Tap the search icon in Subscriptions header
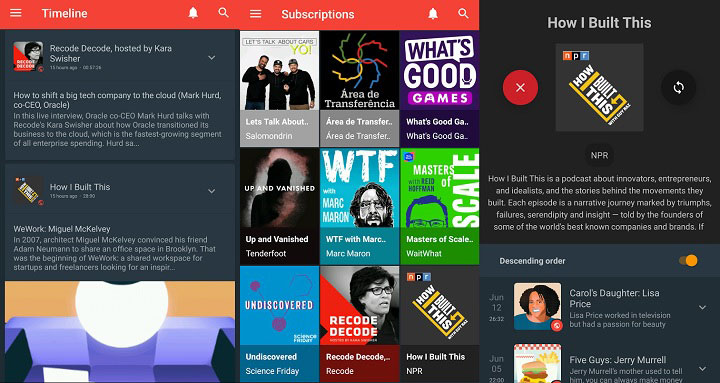 (463, 14)
